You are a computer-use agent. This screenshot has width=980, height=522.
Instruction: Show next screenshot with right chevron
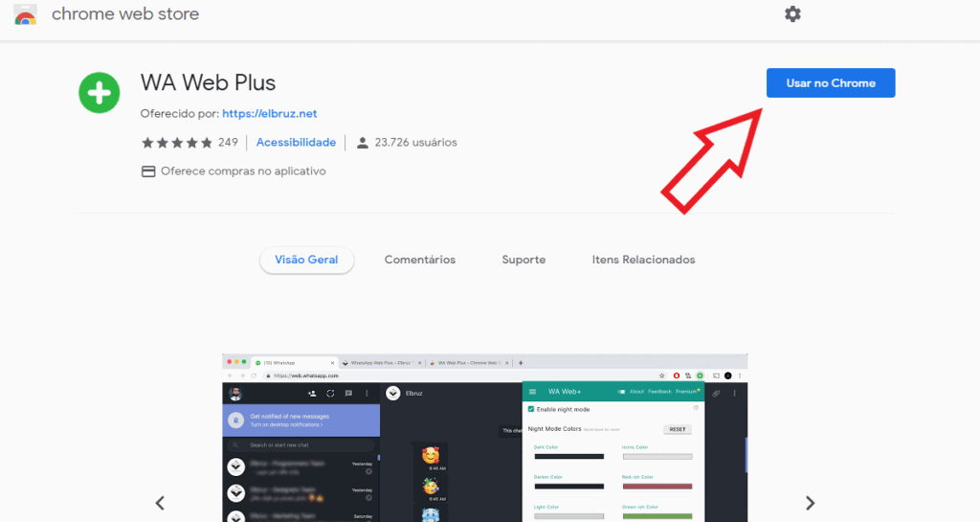(810, 503)
